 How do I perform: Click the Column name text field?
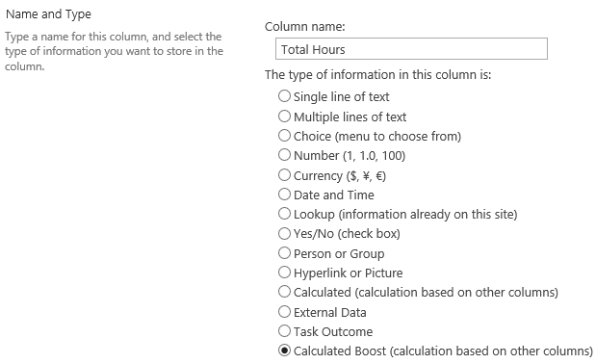point(411,49)
